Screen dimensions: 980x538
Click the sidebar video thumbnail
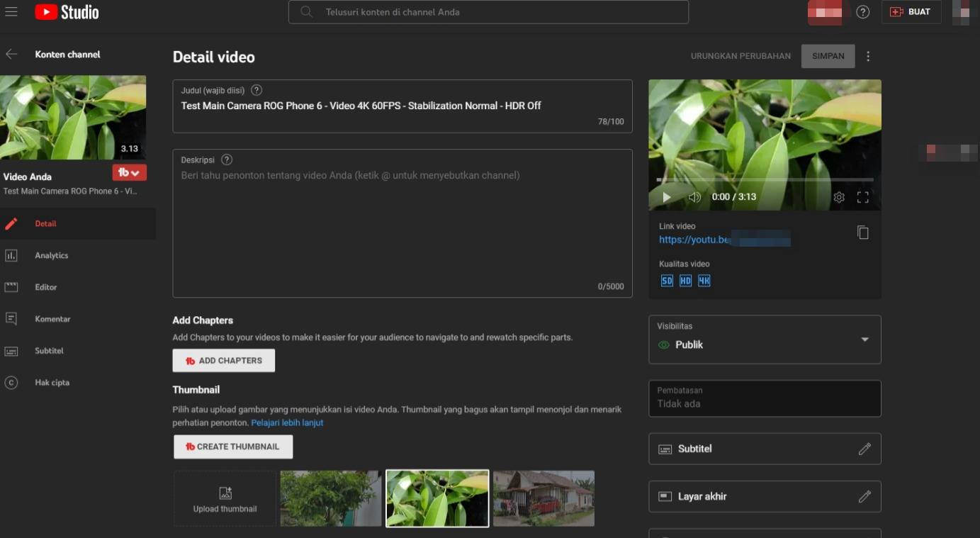(x=73, y=117)
